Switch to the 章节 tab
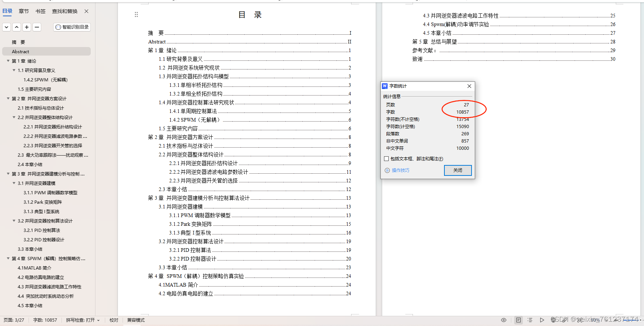644x326 pixels. 24,11
